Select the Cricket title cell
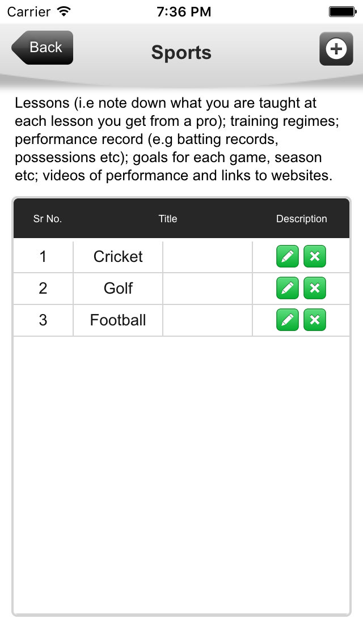The image size is (363, 644). pyautogui.click(x=118, y=257)
